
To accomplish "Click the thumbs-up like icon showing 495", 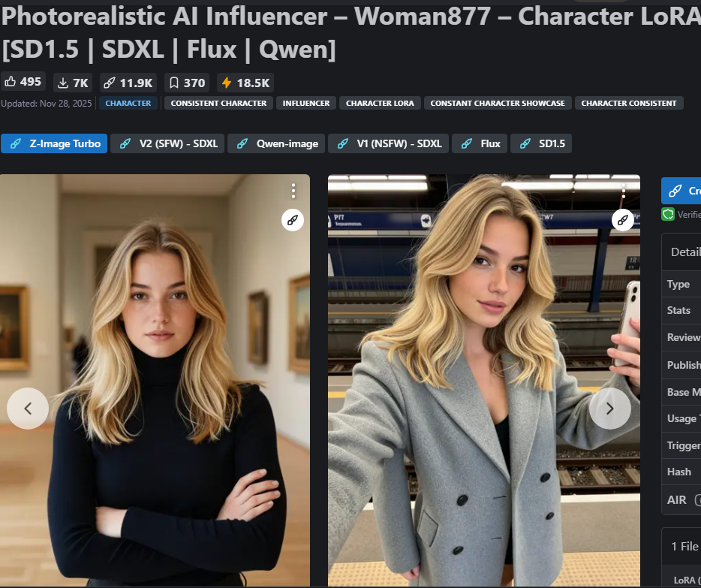I will point(11,82).
